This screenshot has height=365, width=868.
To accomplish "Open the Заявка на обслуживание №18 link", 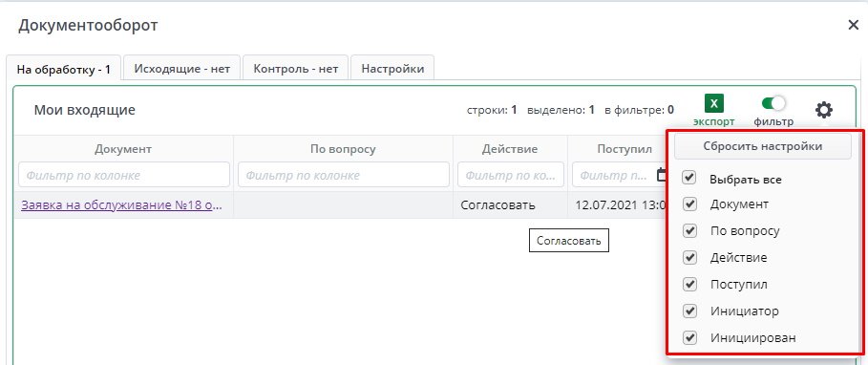I will (122, 204).
